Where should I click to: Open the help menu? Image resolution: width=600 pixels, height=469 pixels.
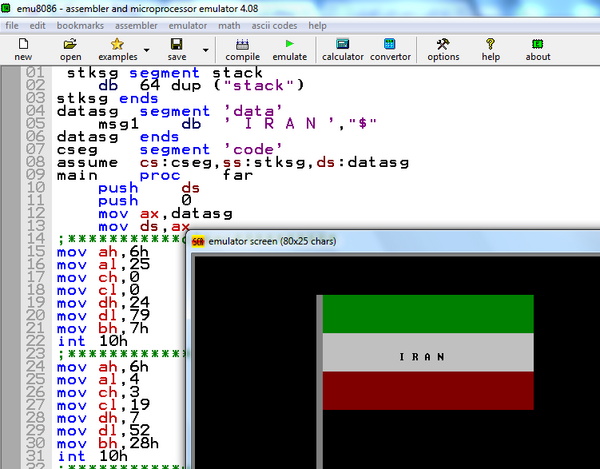point(318,26)
